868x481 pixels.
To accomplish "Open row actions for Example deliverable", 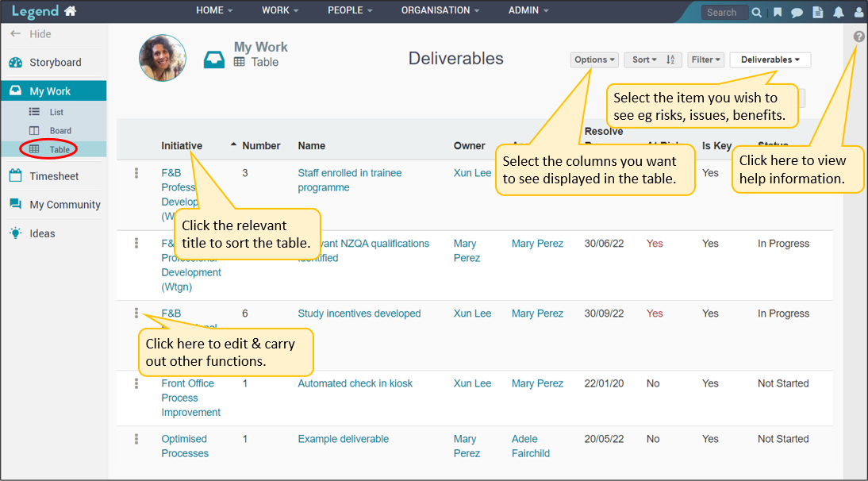I will click(x=136, y=439).
